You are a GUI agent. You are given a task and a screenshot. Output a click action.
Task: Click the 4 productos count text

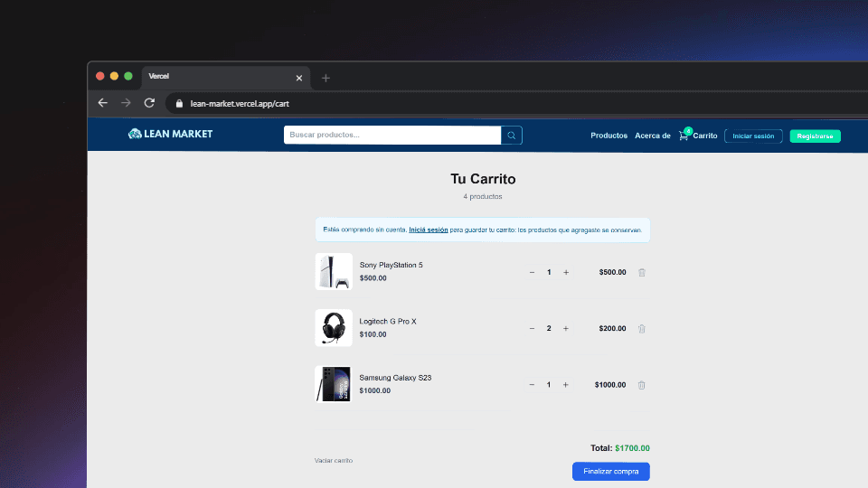click(483, 196)
